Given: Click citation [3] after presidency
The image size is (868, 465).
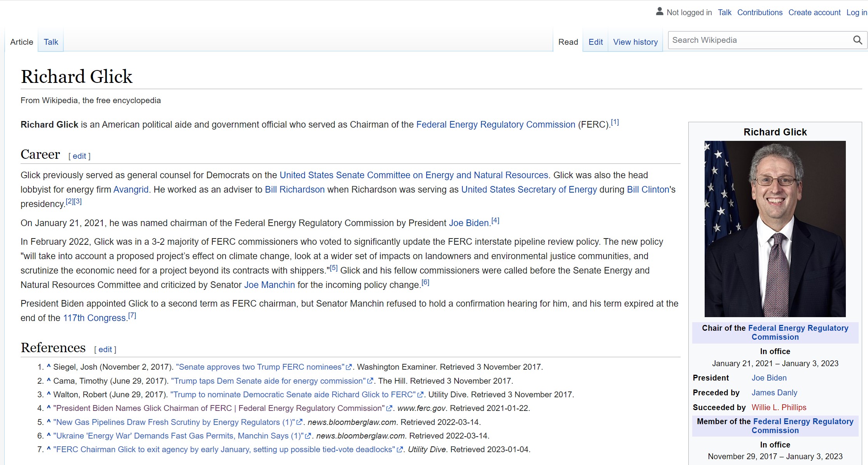Looking at the screenshot, I should click(78, 202).
